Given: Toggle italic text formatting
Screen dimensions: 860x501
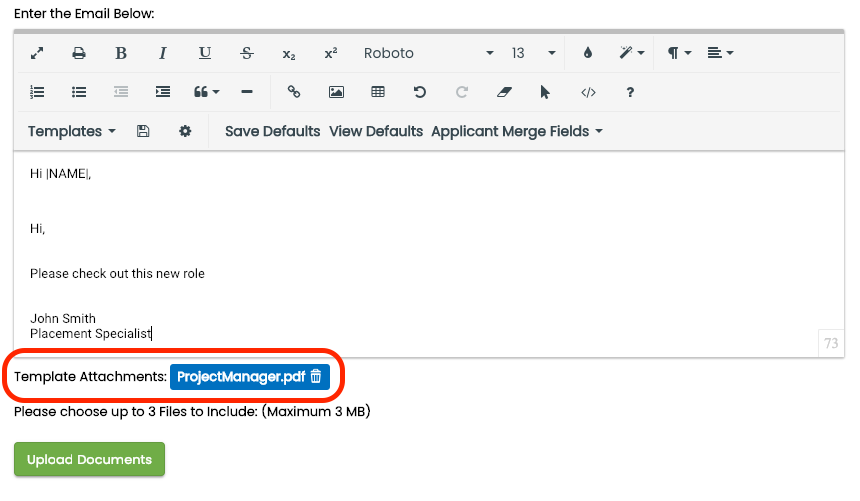Looking at the screenshot, I should point(163,53).
